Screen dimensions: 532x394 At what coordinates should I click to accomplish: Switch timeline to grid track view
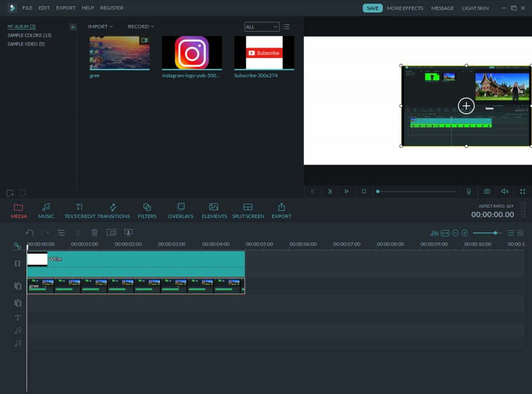click(521, 233)
